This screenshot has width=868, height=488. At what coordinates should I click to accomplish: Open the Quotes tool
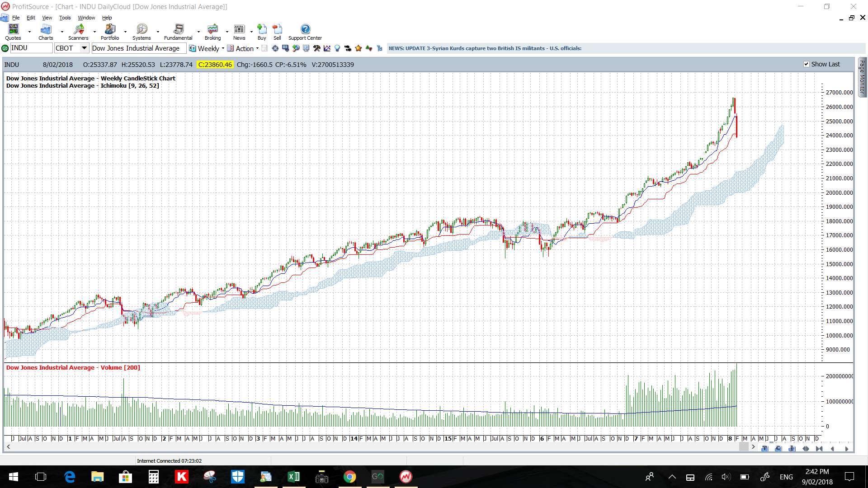[13, 32]
